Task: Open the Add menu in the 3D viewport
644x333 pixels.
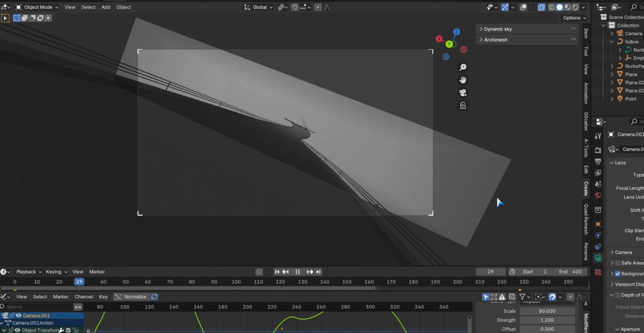Action: (105, 7)
